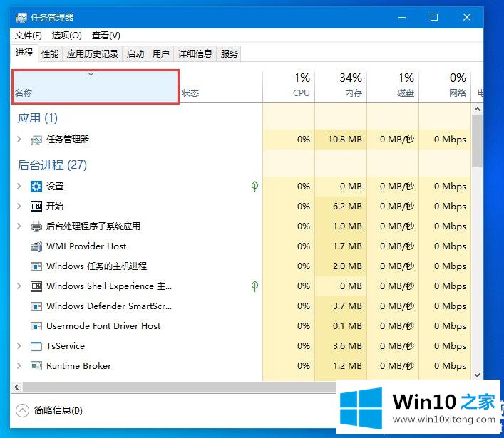
Task: Click the 任务管理器 app row icon
Action: pos(36,140)
